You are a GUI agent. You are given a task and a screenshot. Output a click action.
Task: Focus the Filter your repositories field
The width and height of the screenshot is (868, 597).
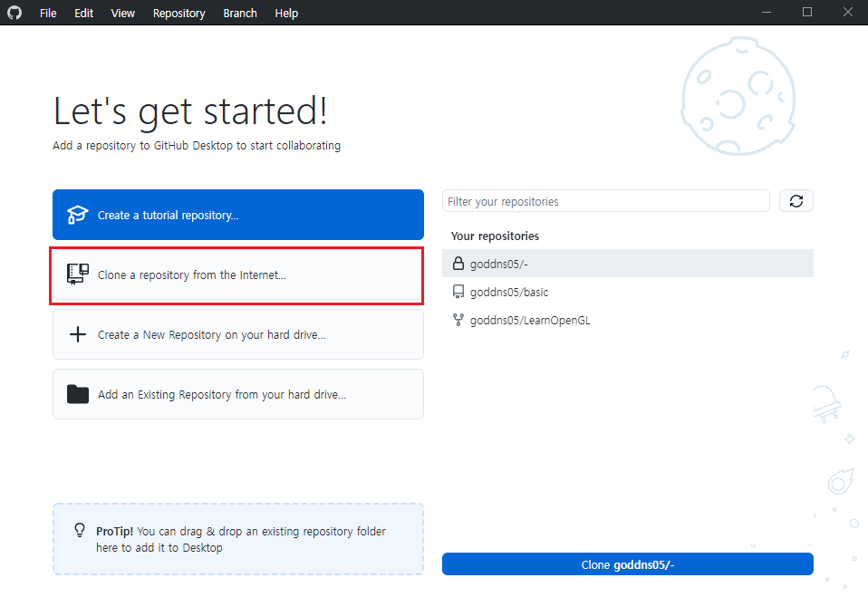point(605,201)
